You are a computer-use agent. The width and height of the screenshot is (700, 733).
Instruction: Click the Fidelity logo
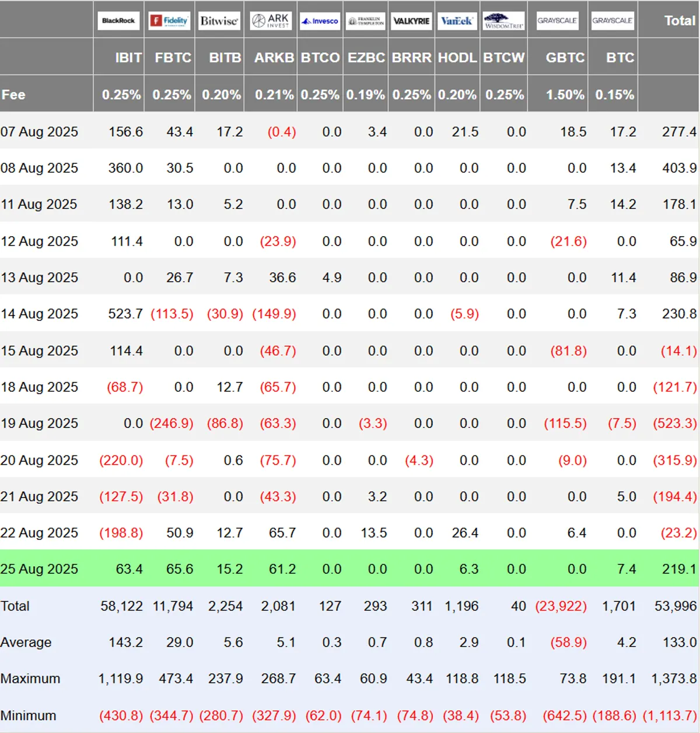[169, 20]
